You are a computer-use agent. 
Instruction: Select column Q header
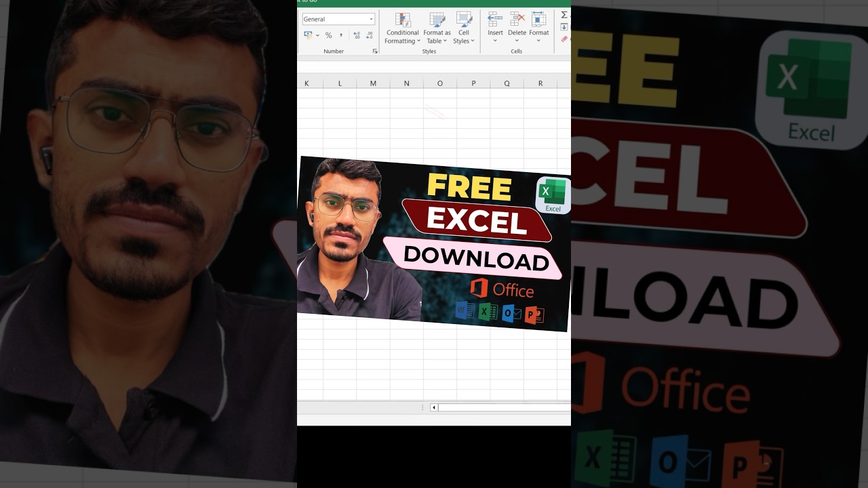[507, 83]
